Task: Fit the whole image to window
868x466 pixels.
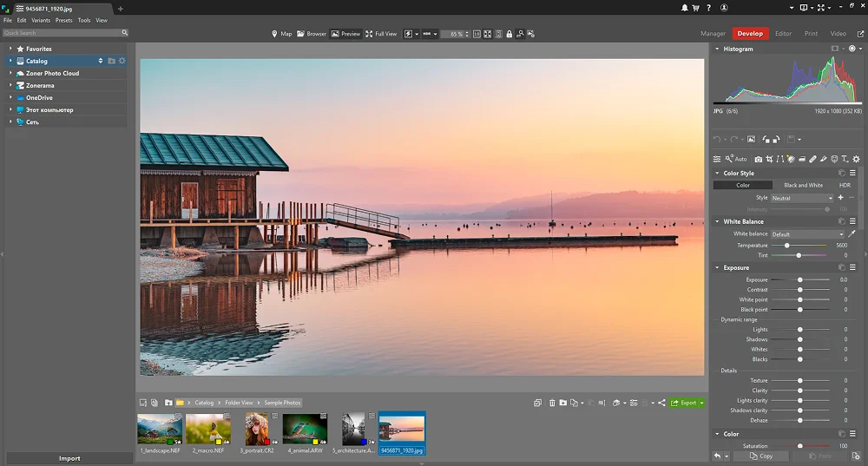Action: 487,34
